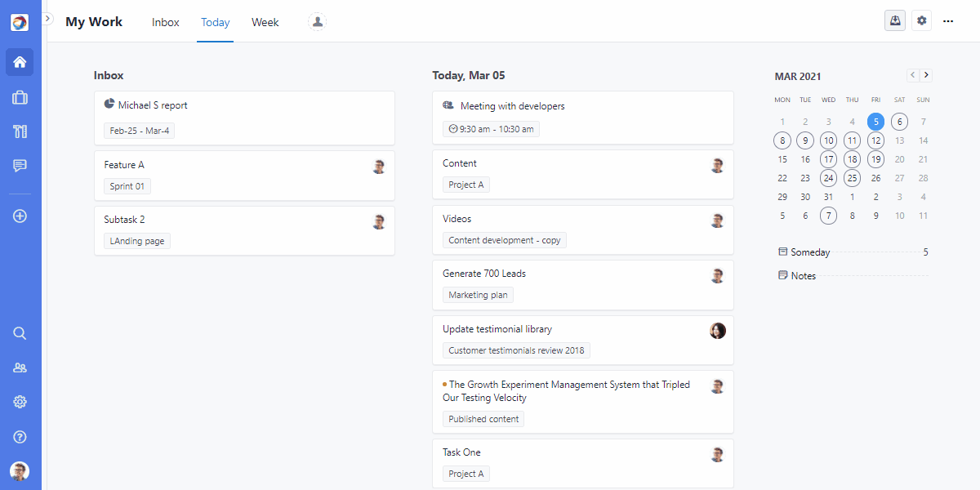Image resolution: width=980 pixels, height=490 pixels.
Task: Click the assignee avatar on Feature A
Action: (x=379, y=167)
